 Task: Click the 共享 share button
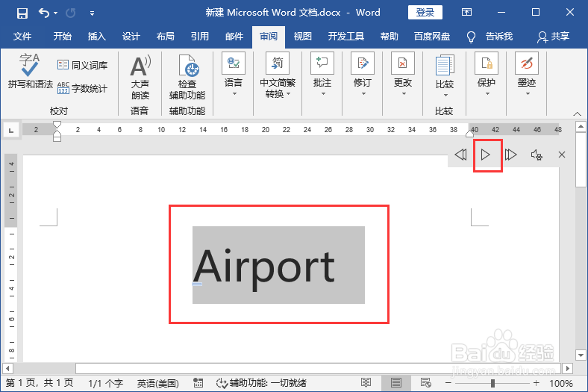pyautogui.click(x=553, y=37)
